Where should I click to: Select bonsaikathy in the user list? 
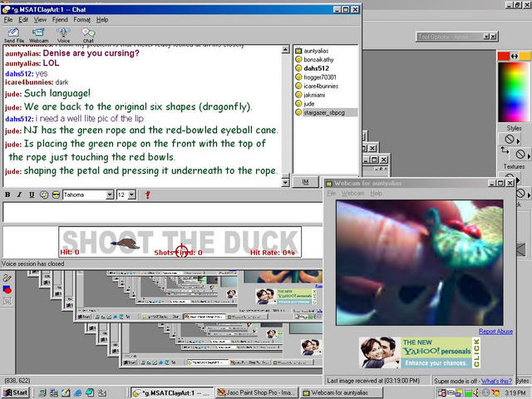(x=318, y=60)
